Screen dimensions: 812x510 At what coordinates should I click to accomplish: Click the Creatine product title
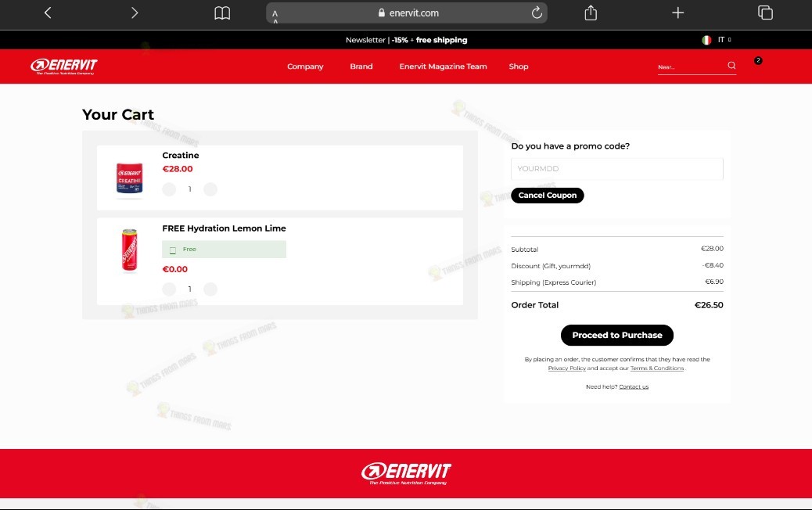[x=180, y=156]
